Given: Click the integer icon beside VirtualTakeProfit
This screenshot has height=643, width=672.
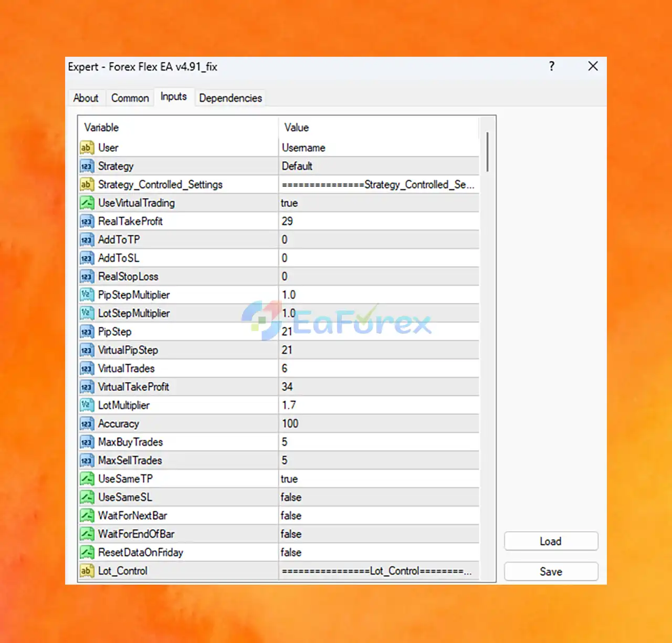Looking at the screenshot, I should pos(87,387).
